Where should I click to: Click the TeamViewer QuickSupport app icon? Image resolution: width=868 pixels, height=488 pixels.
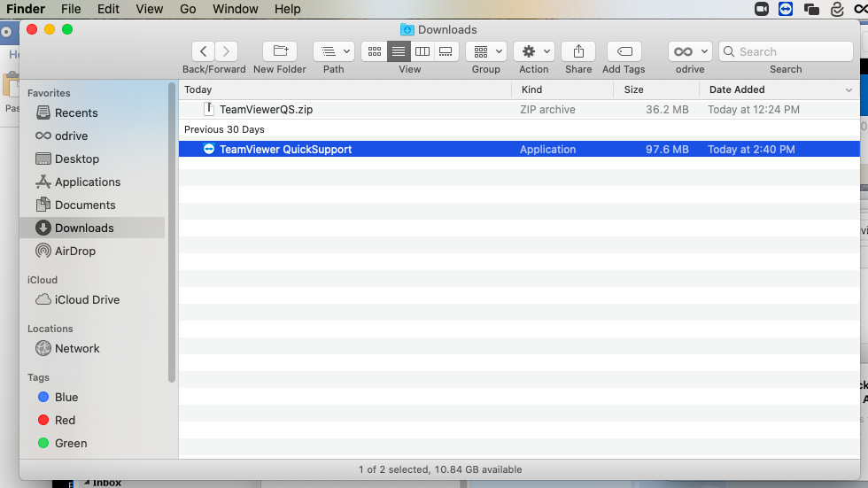(209, 149)
